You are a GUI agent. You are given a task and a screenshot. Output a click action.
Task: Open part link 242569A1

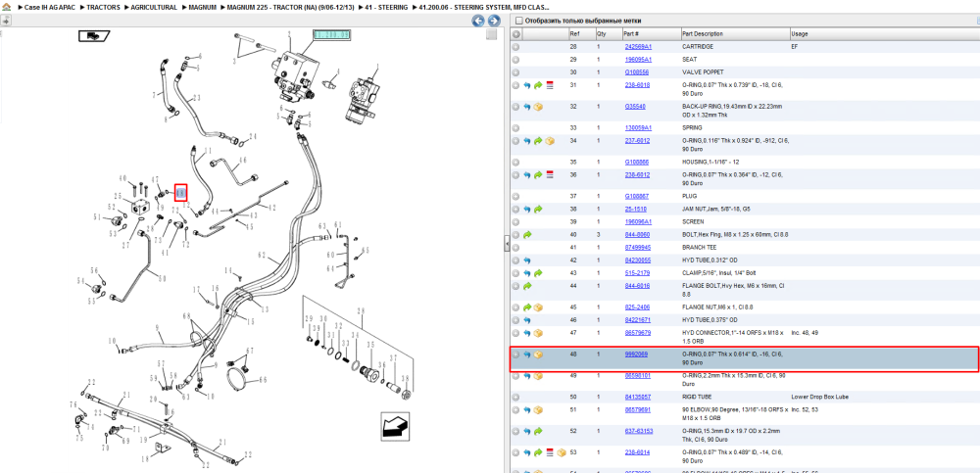638,47
